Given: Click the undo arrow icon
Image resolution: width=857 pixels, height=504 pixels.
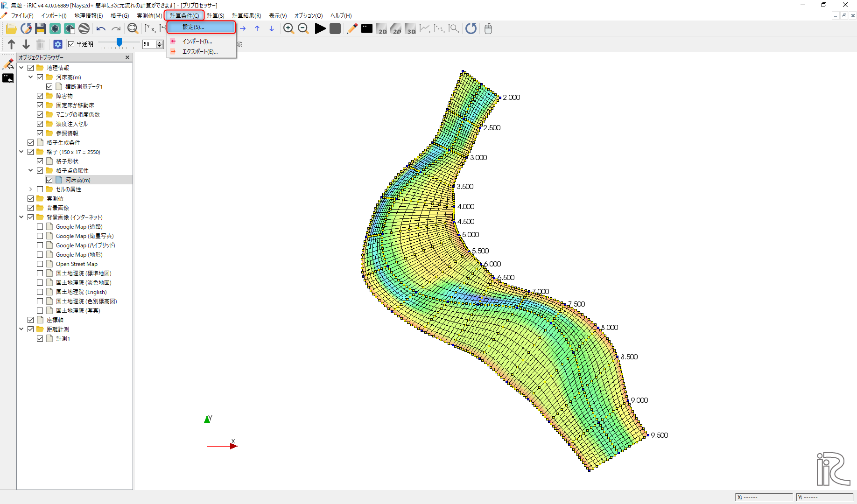Looking at the screenshot, I should point(101,29).
